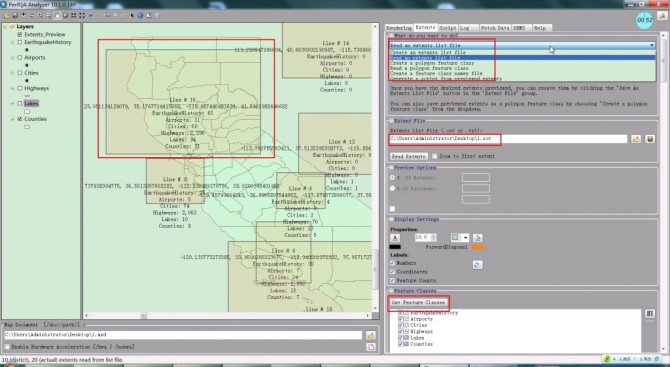
Task: Click the fill symbol edit icon in Properties
Action: 478,238
